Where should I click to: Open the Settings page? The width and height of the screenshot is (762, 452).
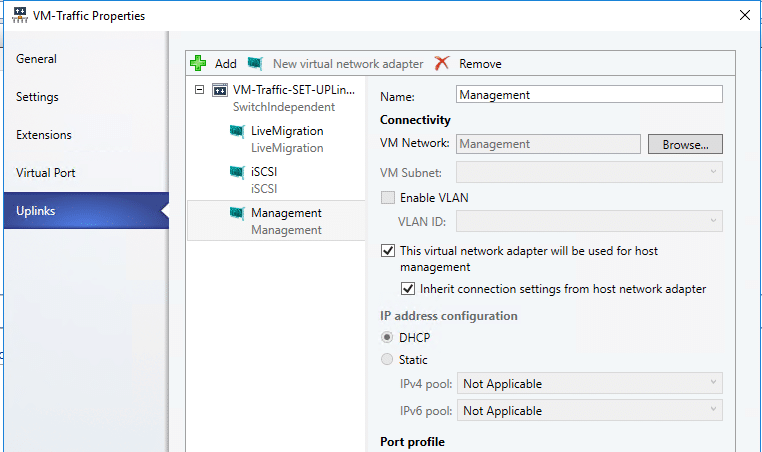86,97
